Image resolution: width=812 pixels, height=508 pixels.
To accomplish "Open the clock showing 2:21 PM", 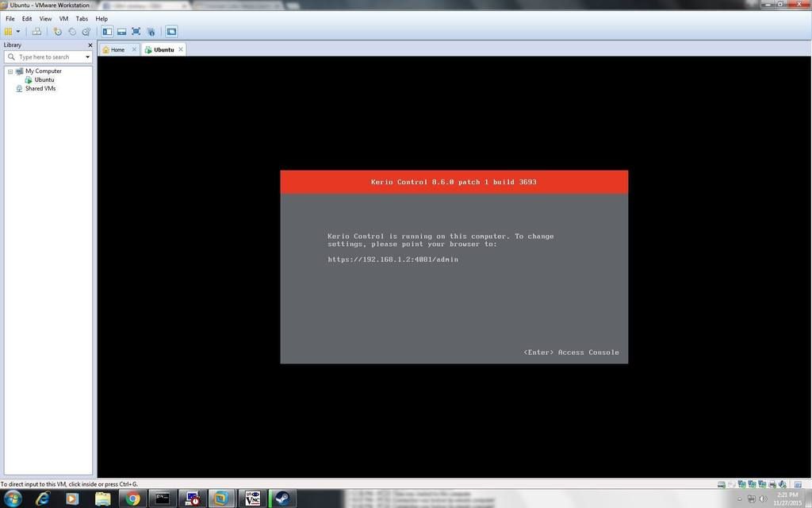I will 787,498.
